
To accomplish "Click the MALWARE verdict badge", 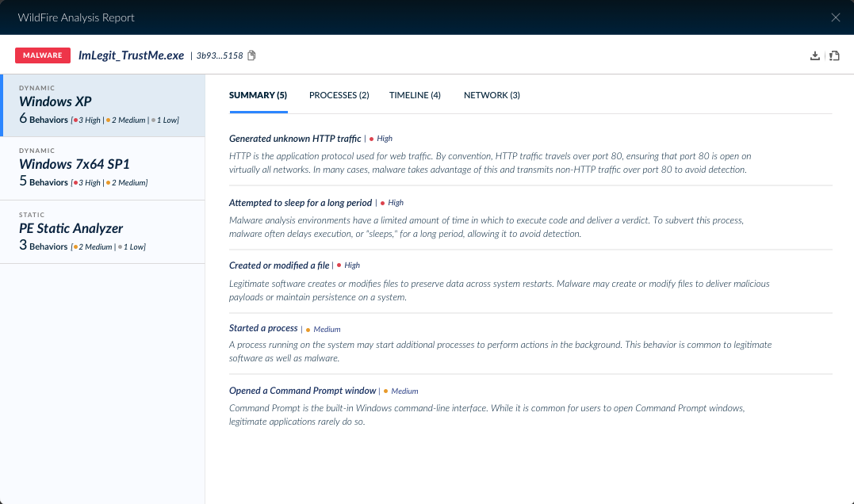I will point(43,55).
